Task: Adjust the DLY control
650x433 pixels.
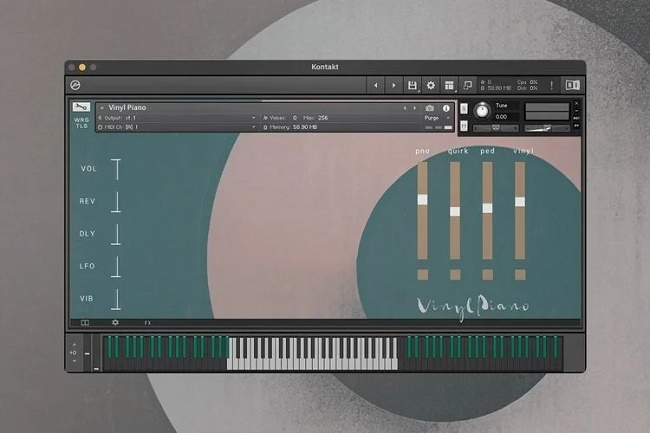Action: tap(117, 234)
